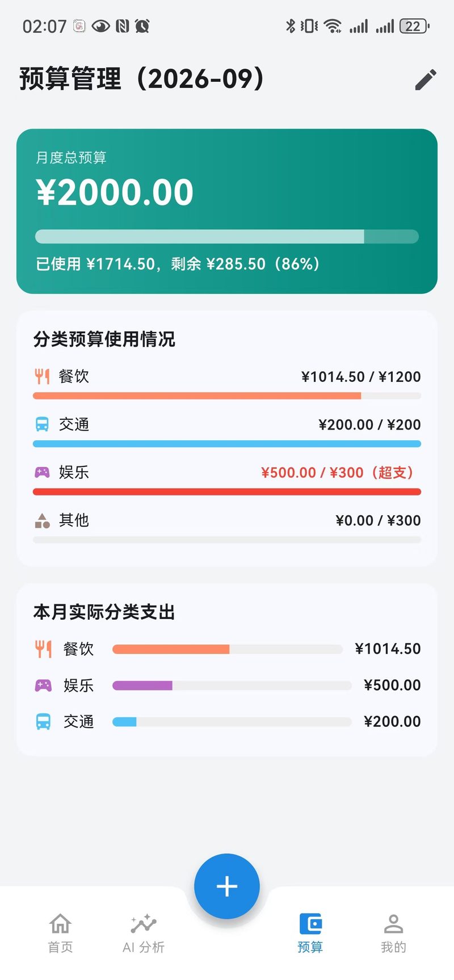This screenshot has height=980, width=454.
Task: Tap the ¥2000.00 monthly total amount
Action: tap(115, 192)
